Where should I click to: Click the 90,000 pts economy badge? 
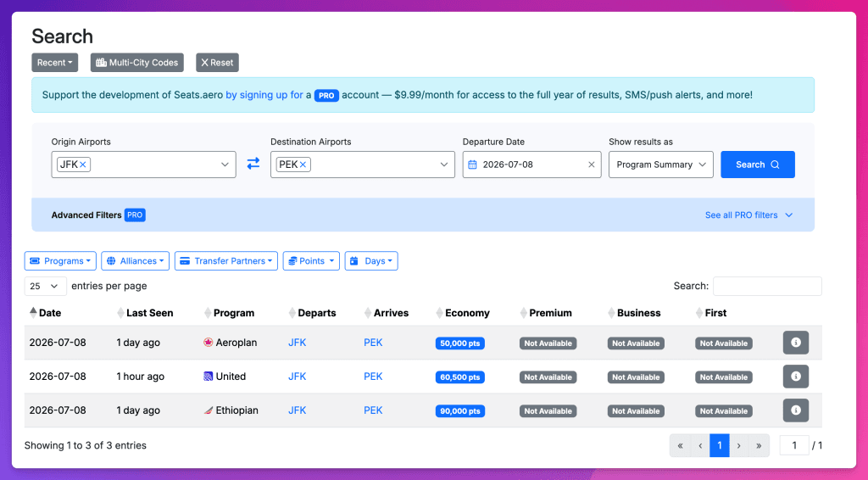point(460,410)
